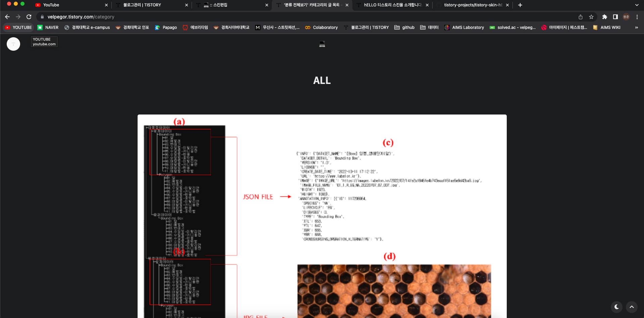Open the github bookmark

point(404,28)
